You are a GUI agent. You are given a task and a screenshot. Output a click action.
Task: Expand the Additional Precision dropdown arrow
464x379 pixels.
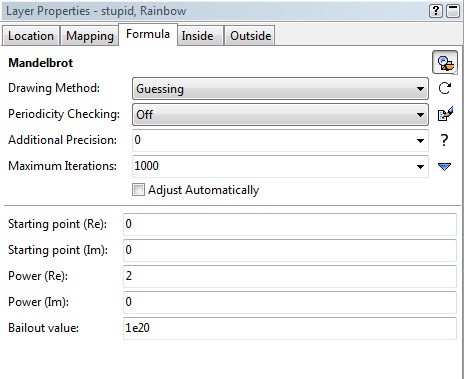tap(420, 140)
